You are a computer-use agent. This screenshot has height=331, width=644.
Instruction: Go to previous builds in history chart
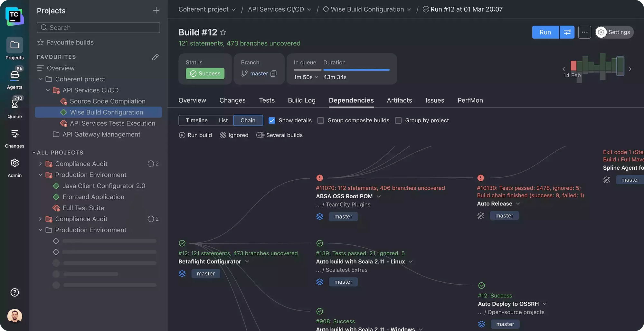563,69
